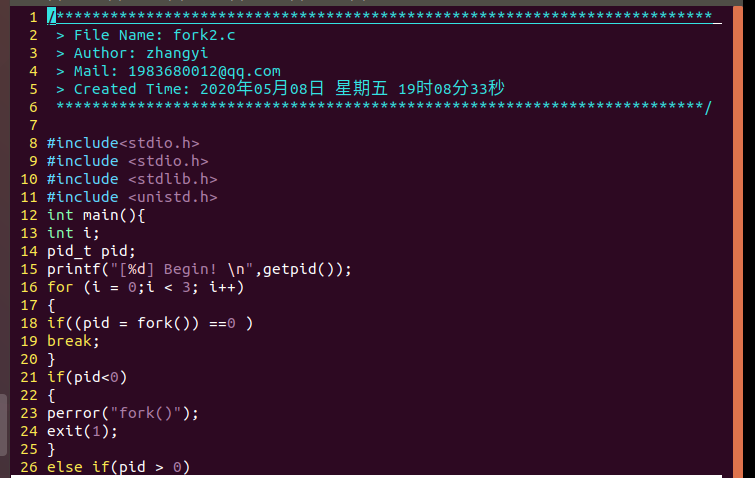Click the exit(1) statement
The height and width of the screenshot is (478, 755).
tap(82, 431)
